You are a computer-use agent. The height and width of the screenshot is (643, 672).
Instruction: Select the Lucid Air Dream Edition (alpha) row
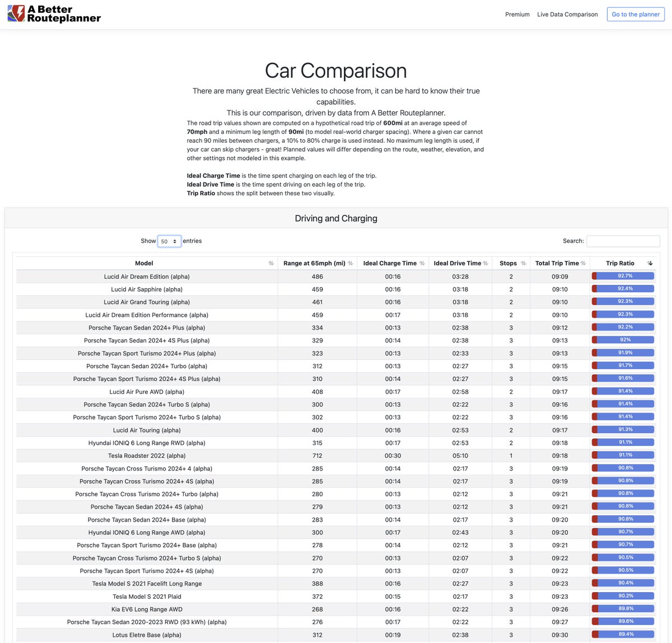(336, 276)
